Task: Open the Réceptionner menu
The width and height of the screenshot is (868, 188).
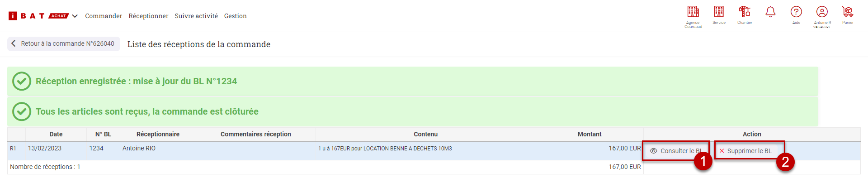Action: click(x=148, y=16)
